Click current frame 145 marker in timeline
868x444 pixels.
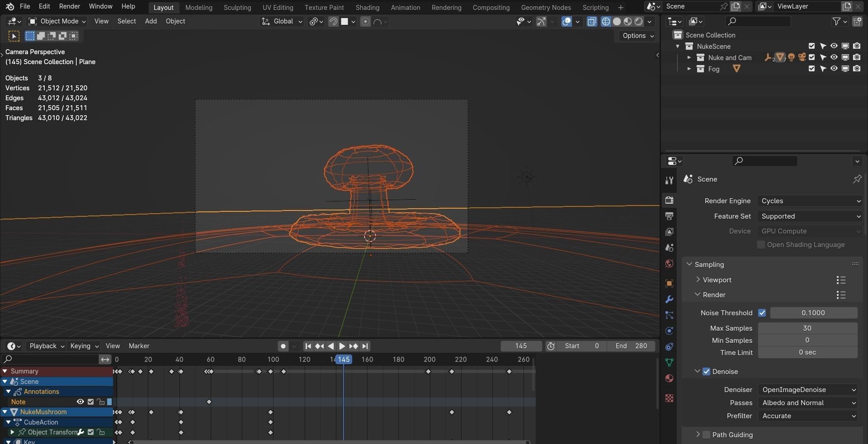coord(344,360)
